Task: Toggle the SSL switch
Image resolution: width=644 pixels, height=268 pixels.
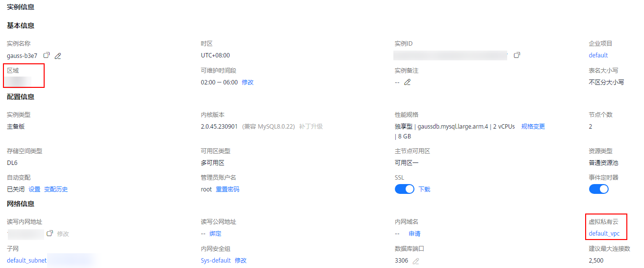Action: coord(405,189)
